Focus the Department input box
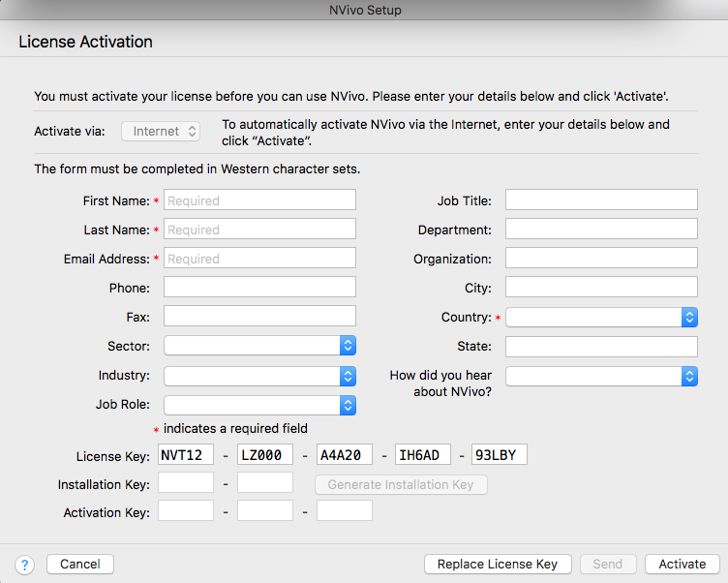728x583 pixels. coord(600,230)
